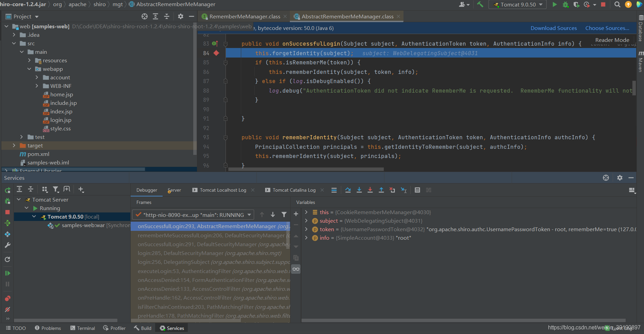This screenshot has height=334, width=644.
Task: Close AbstractRememberMeManager.class tab
Action: click(398, 16)
